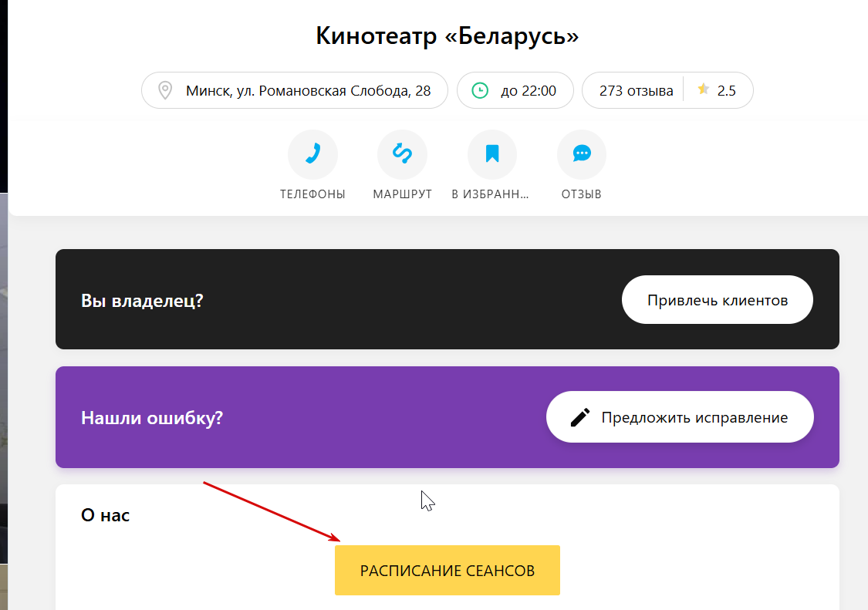Click the pencil icon in correction button

click(x=579, y=417)
